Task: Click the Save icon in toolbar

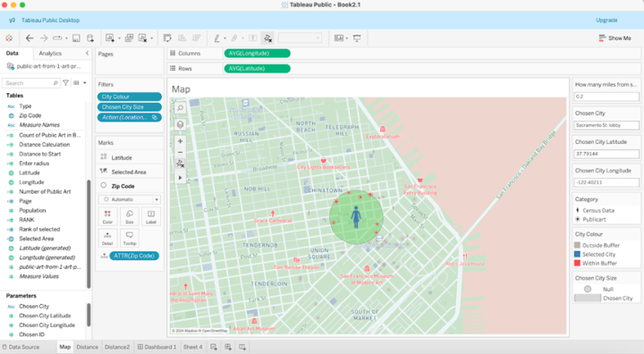Action: (76, 38)
